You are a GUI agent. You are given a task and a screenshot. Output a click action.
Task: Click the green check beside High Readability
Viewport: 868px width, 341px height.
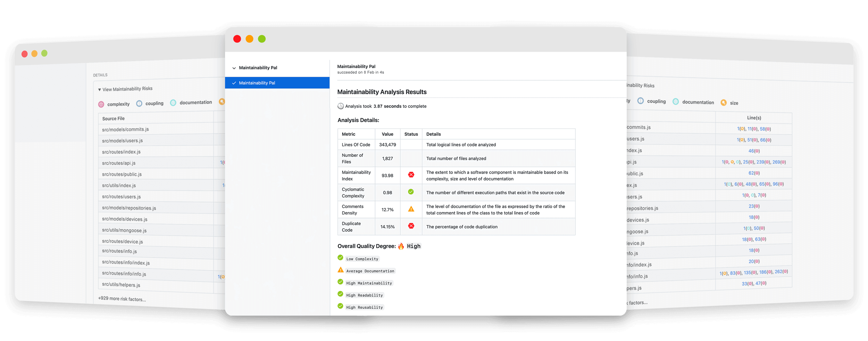point(340,294)
